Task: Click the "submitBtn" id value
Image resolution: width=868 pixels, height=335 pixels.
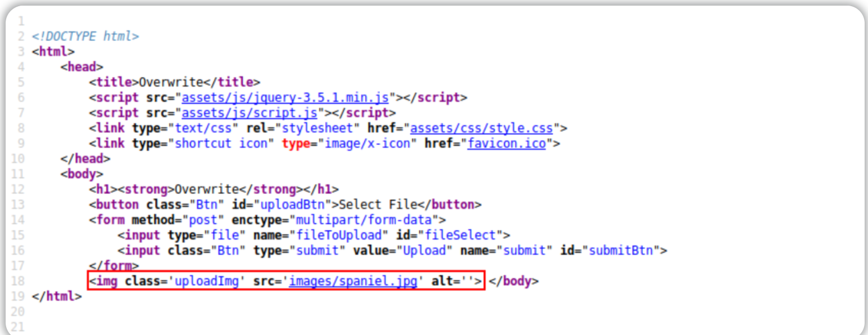Action: (620, 250)
